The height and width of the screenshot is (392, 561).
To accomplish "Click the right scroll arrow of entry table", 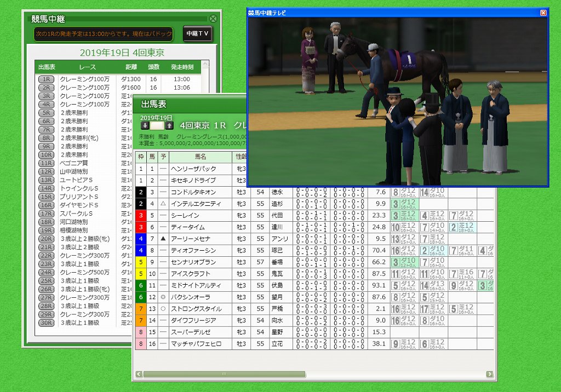I will tap(489, 374).
